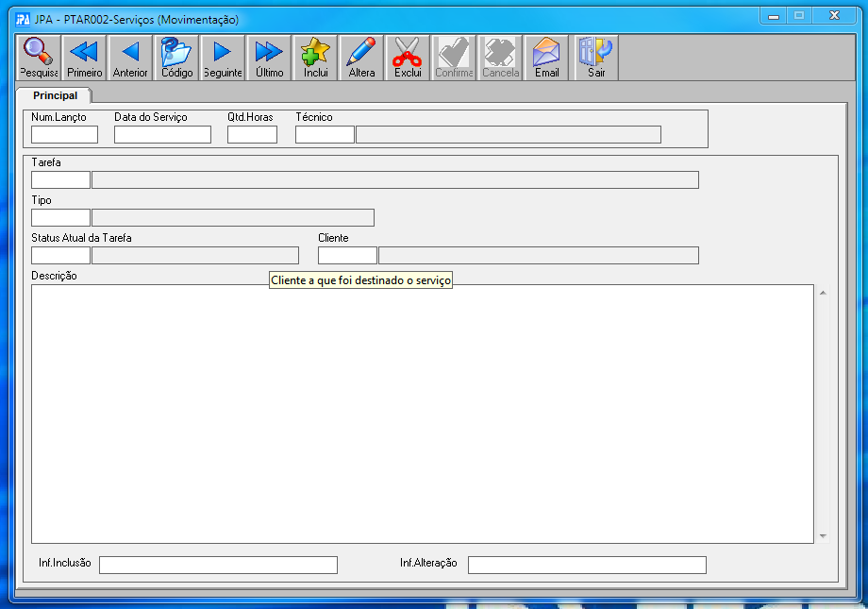Click the Técnico code field
The width and height of the screenshot is (868, 609).
[325, 135]
